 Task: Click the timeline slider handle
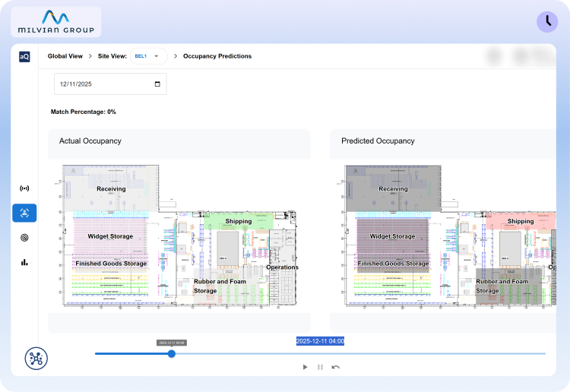click(172, 353)
